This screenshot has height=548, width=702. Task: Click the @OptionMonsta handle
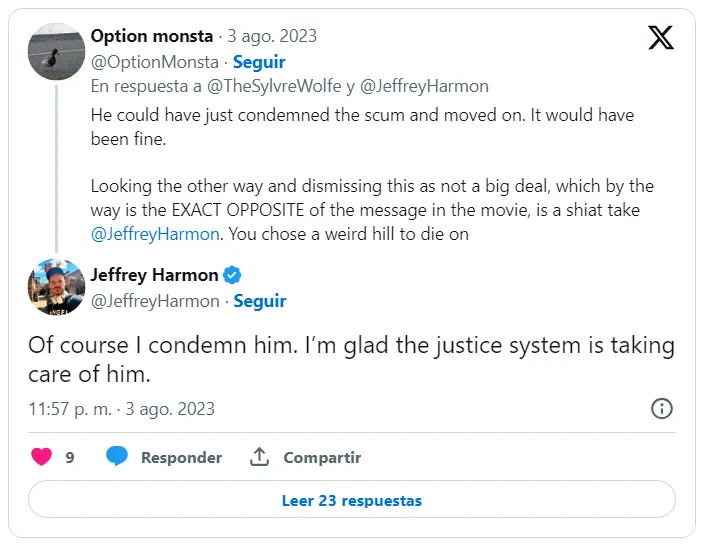(154, 62)
